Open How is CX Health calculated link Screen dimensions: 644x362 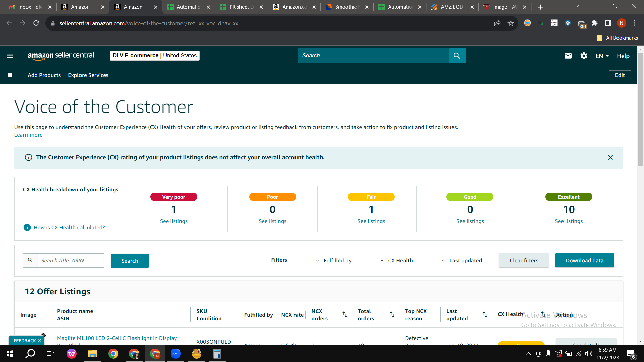(69, 227)
